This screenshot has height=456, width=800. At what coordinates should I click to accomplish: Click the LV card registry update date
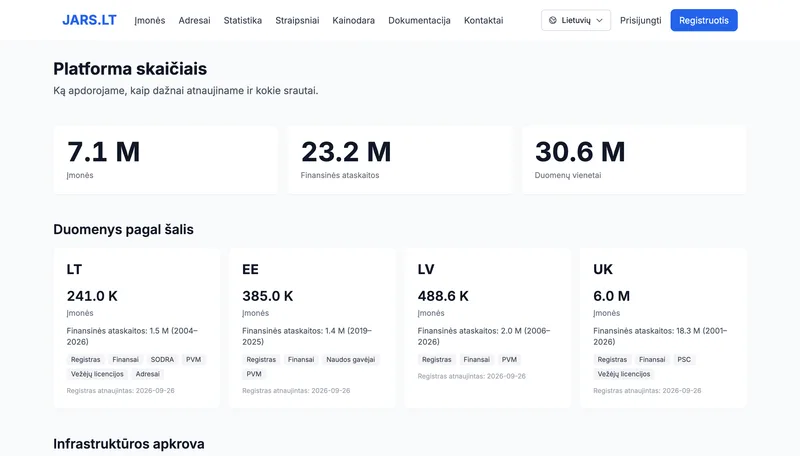point(471,376)
